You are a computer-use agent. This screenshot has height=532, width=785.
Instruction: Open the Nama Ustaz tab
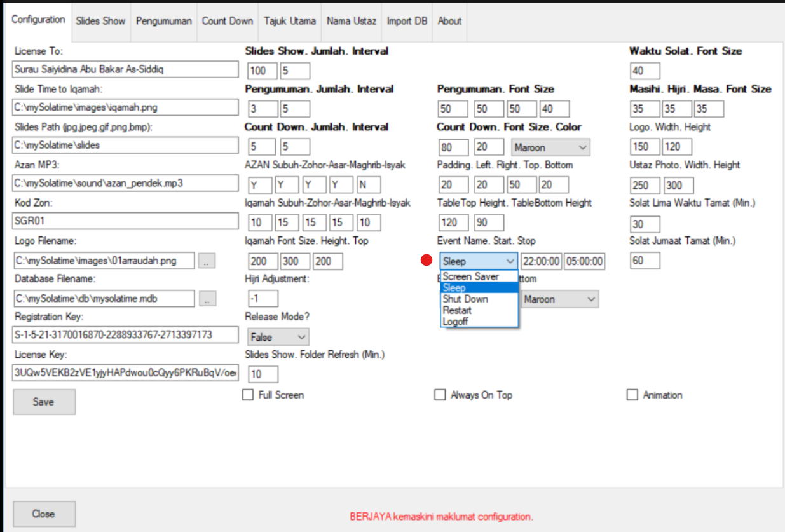pos(352,20)
